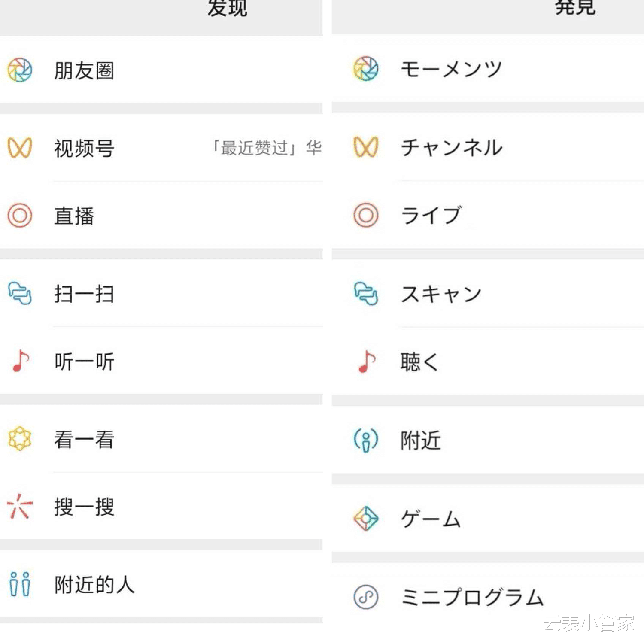Tap the 看一看 yellow flower icon

point(20,439)
